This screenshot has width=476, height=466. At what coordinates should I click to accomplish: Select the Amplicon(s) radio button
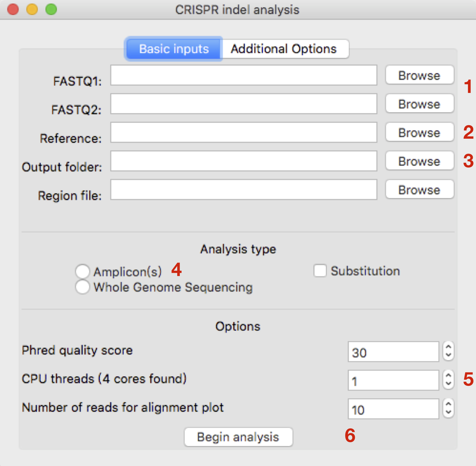click(x=82, y=271)
